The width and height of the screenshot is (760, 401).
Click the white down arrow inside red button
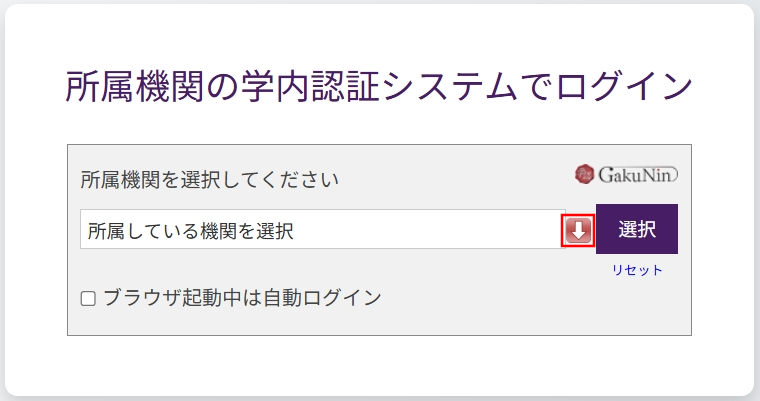(x=578, y=231)
